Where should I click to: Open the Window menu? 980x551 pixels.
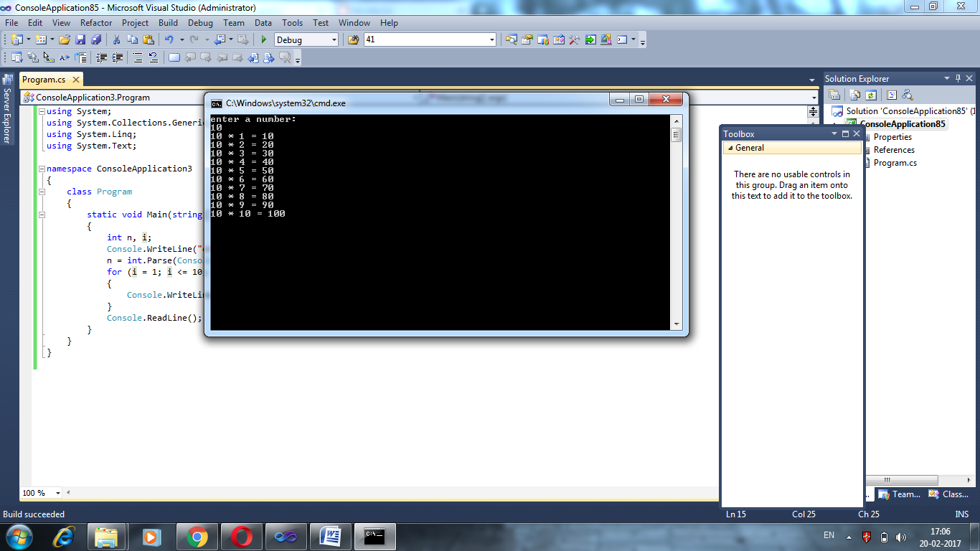click(x=354, y=23)
